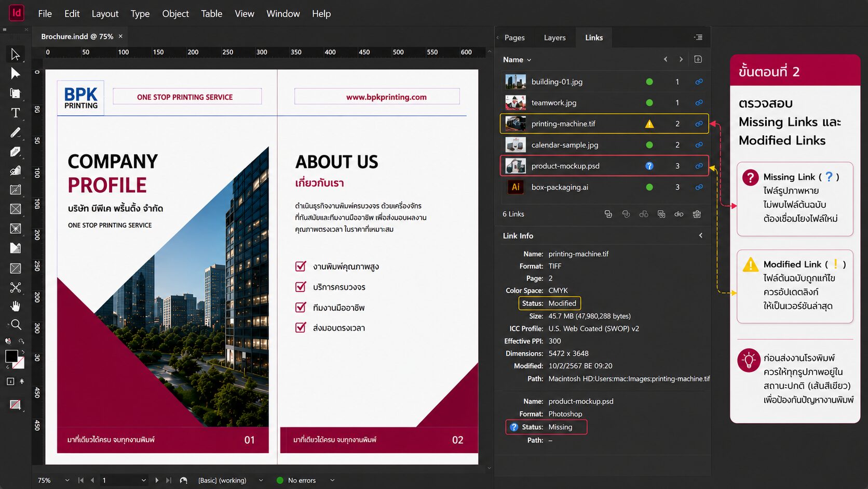Click the link icon on box-packaging.ai row
Screen dimensions: 868x489
click(x=699, y=187)
